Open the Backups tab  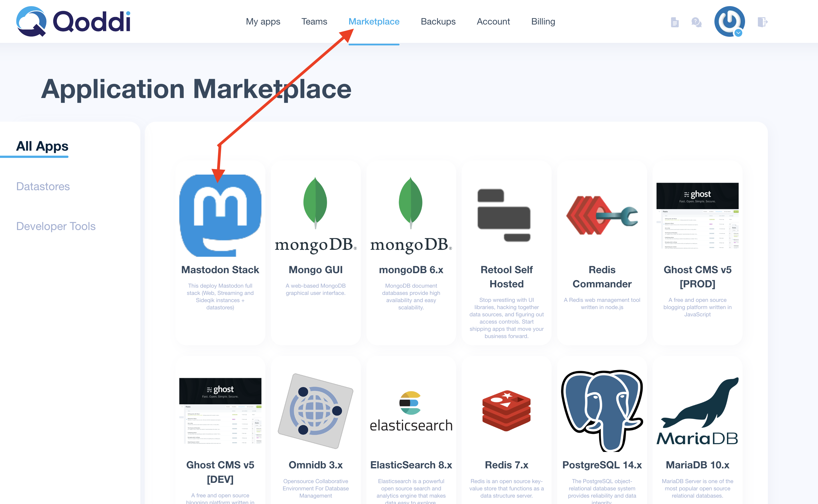tap(438, 22)
